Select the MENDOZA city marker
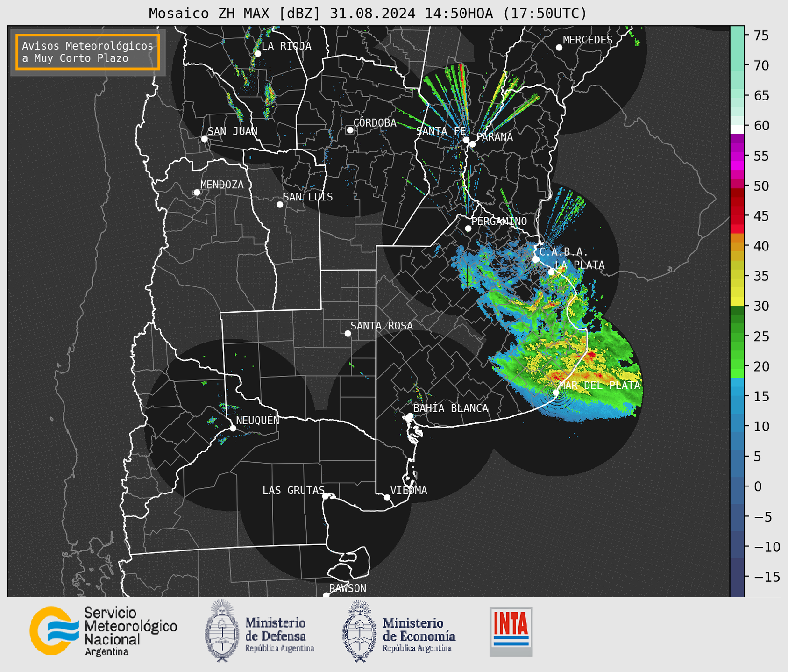The image size is (788, 672). tap(197, 193)
